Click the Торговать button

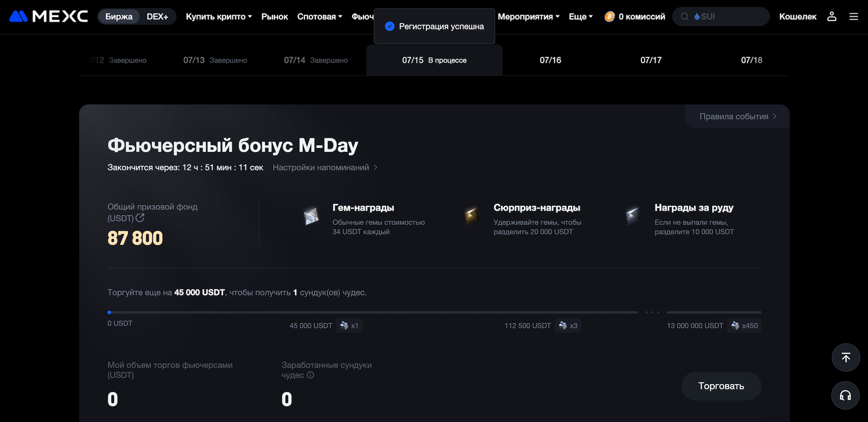tap(721, 386)
